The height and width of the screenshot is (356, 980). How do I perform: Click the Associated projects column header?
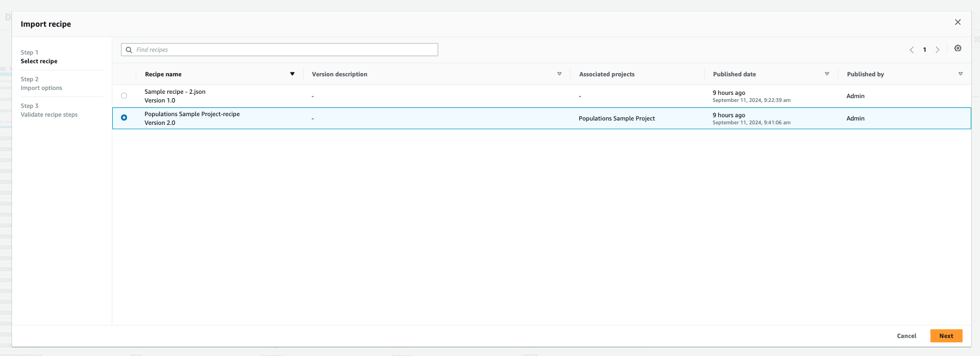(x=607, y=74)
